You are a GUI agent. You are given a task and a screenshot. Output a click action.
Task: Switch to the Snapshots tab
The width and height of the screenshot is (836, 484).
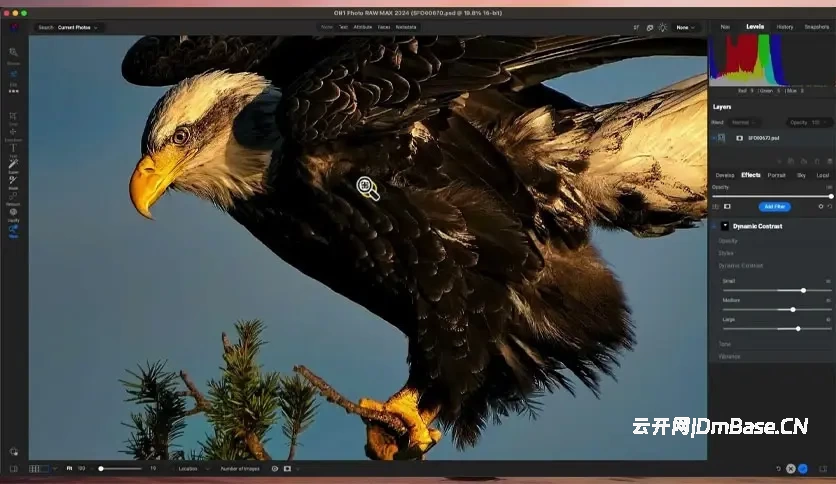[816, 27]
